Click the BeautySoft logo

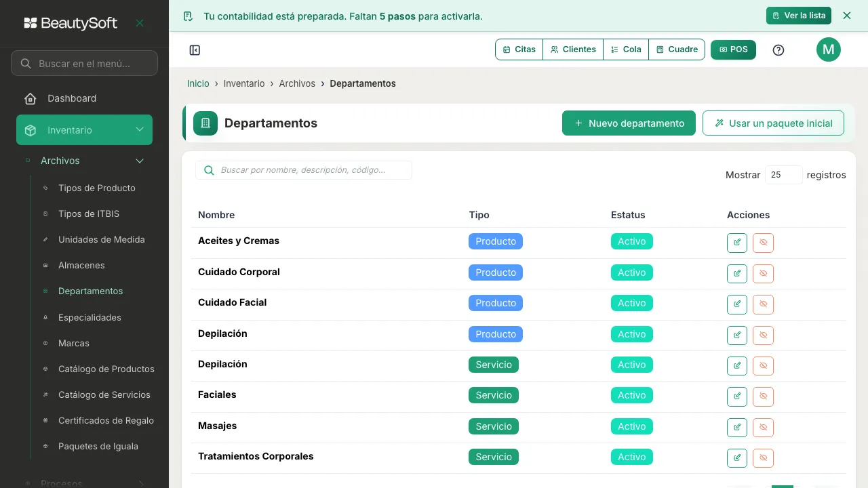tap(71, 23)
